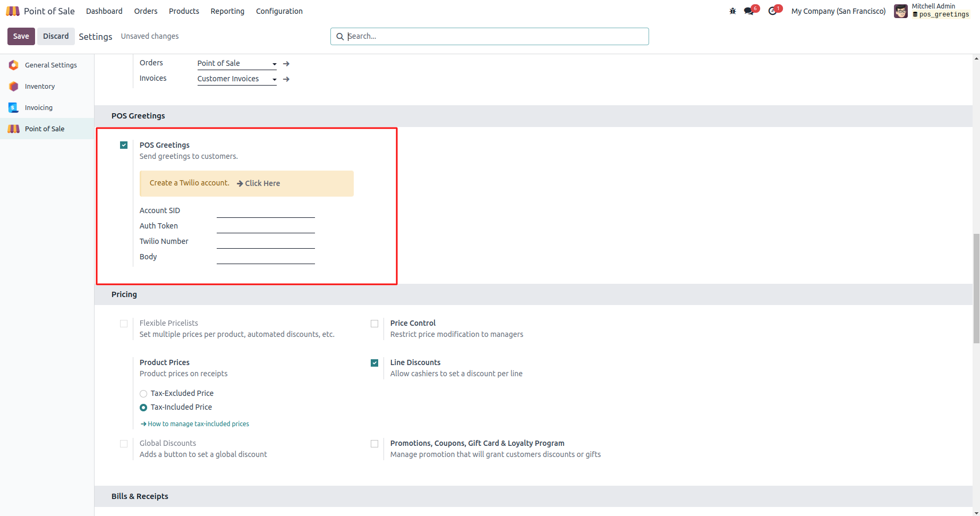Image resolution: width=980 pixels, height=516 pixels.
Task: Uncheck the POS Greetings checkbox
Action: pos(124,145)
